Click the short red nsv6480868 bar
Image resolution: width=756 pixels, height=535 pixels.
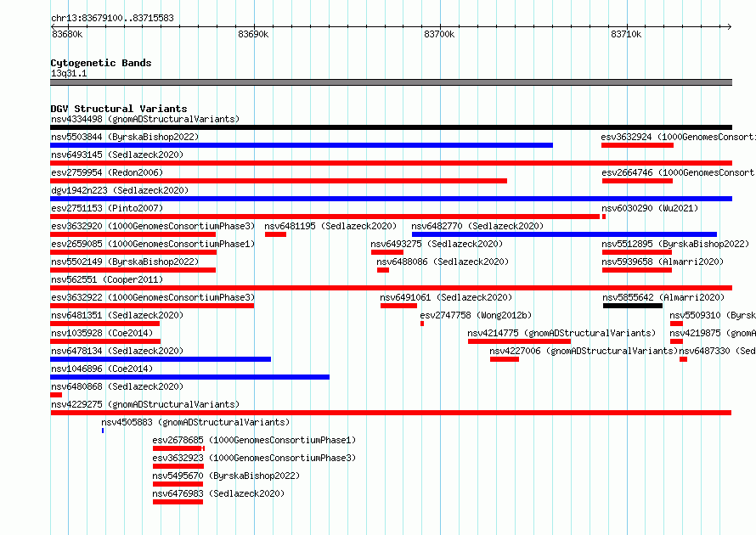point(56,395)
